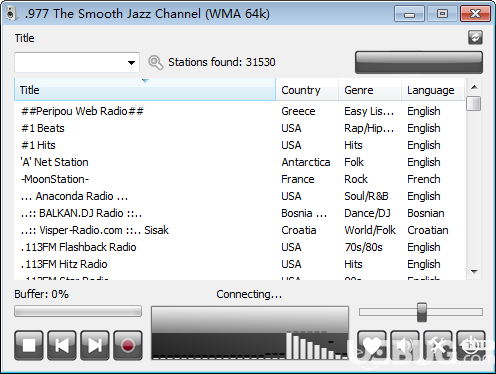Click the Antarctica country cell
This screenshot has height=374, width=496.
[x=306, y=162]
